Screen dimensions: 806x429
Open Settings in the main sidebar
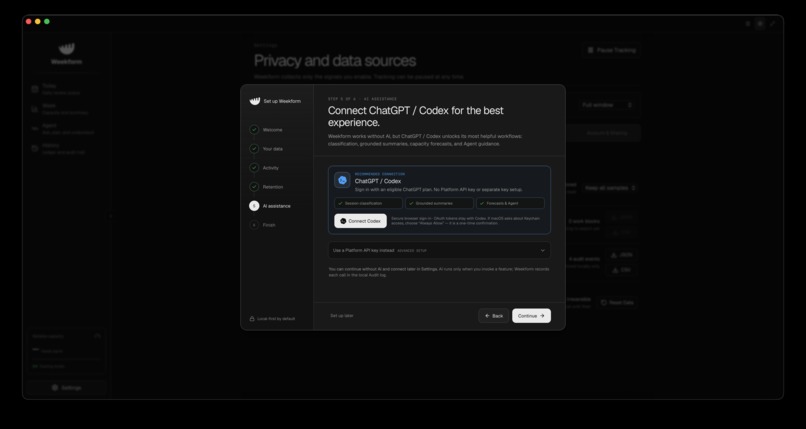point(66,388)
